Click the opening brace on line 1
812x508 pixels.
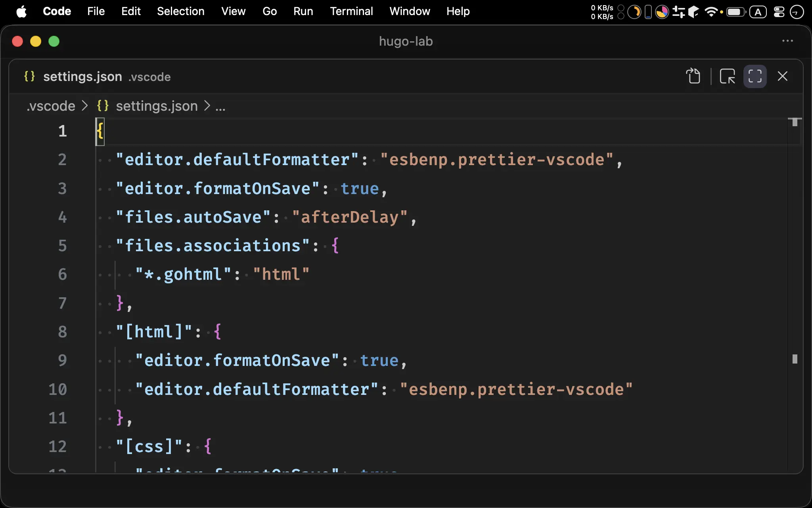click(x=100, y=131)
